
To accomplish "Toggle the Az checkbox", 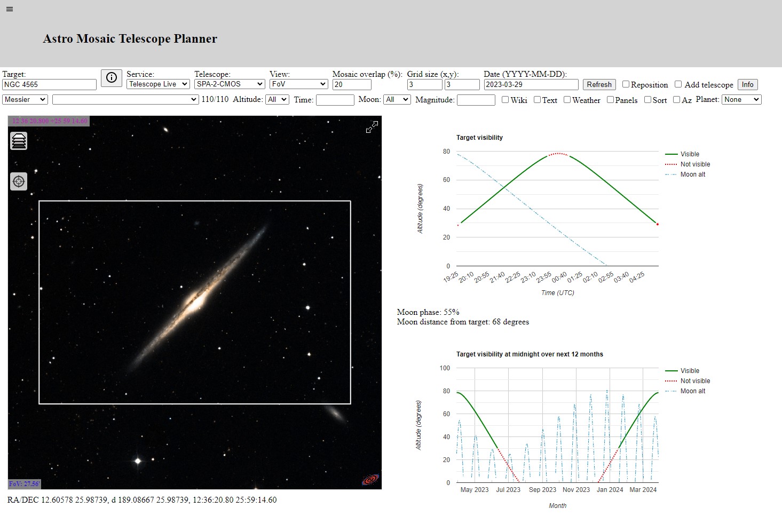I will tap(676, 100).
